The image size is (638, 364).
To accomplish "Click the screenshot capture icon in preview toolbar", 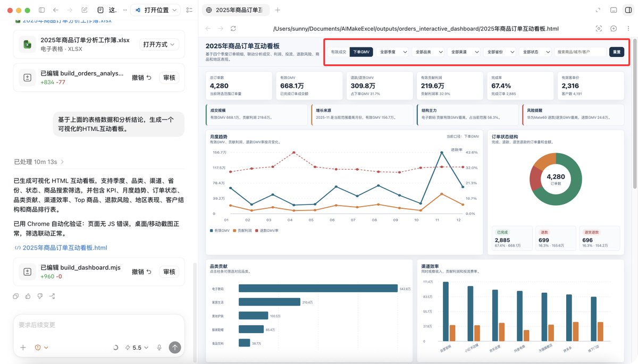I will pos(599,28).
